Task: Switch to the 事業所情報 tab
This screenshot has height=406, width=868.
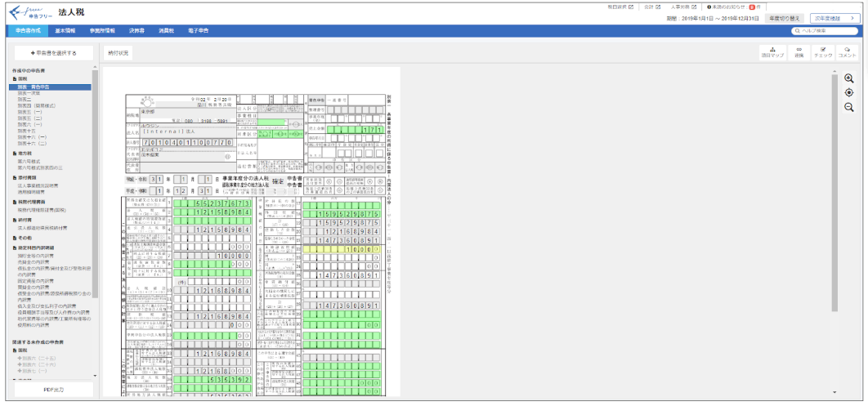Action: tap(102, 31)
